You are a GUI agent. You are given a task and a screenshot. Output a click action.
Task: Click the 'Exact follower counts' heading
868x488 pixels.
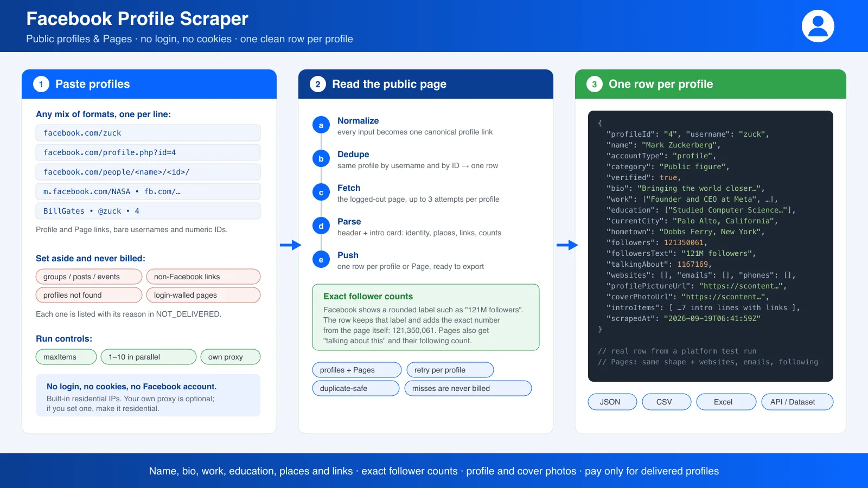click(x=368, y=296)
